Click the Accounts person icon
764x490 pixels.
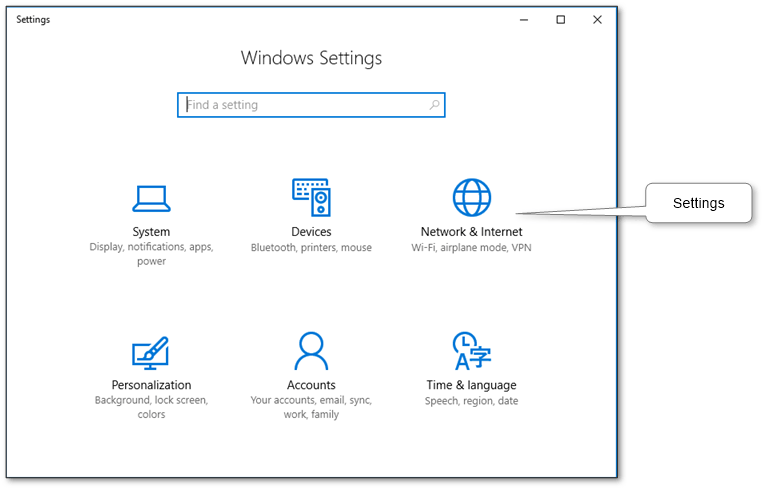[311, 352]
